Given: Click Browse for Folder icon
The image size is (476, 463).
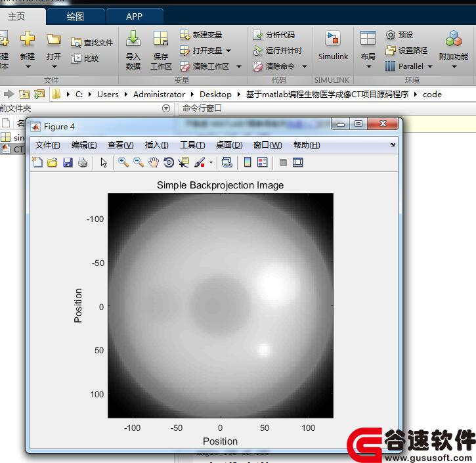Looking at the screenshot, I should [39, 94].
